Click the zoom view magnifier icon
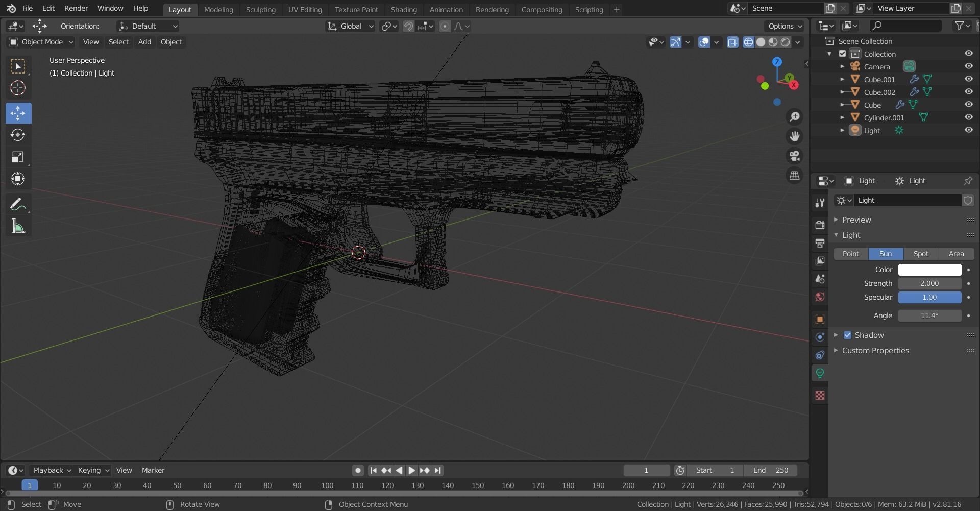 click(794, 117)
